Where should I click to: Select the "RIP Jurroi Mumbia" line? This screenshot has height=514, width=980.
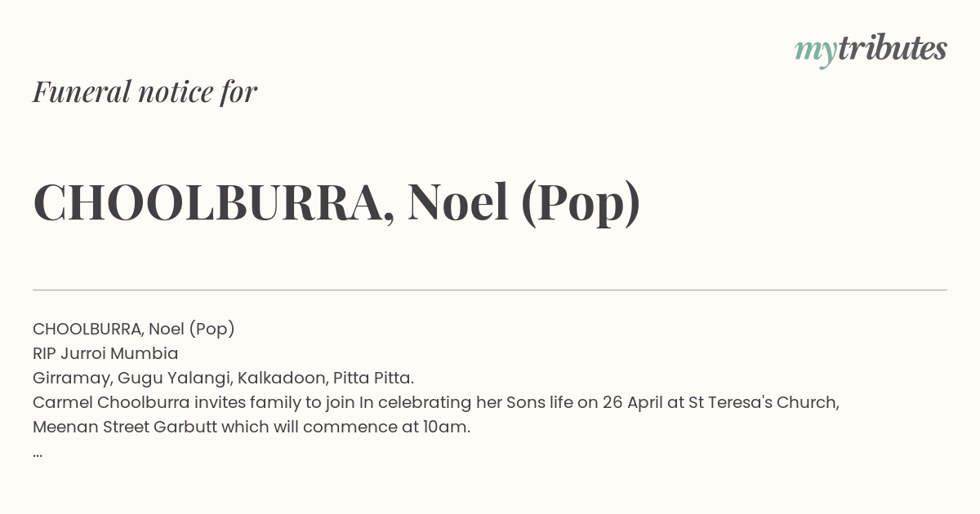pos(105,353)
